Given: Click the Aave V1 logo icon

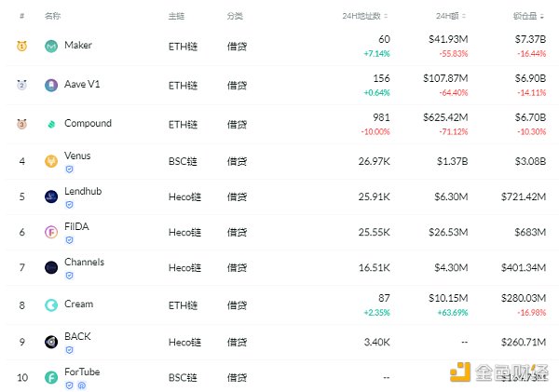Looking at the screenshot, I should click(51, 85).
